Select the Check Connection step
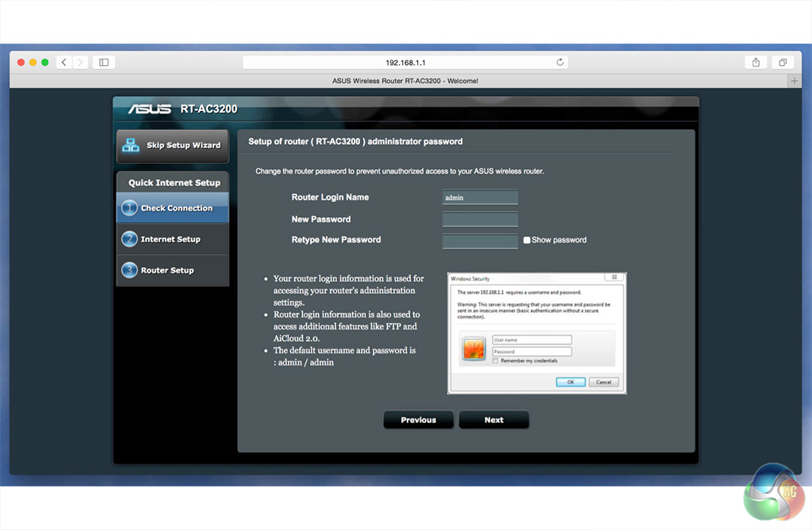 click(172, 208)
